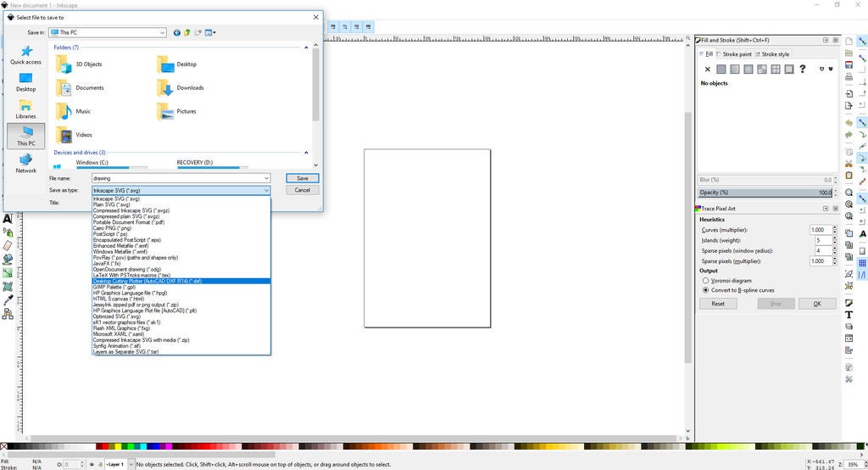Minimize the Trace Pixel Art panel

(x=826, y=209)
